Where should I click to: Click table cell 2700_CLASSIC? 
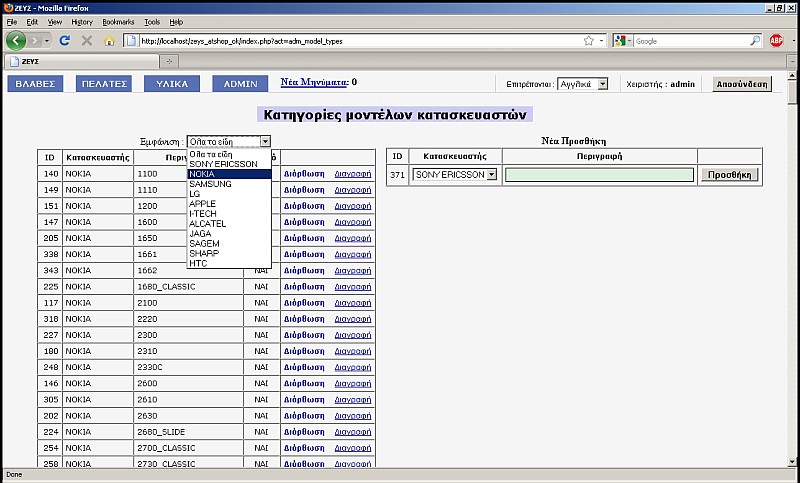click(x=188, y=448)
